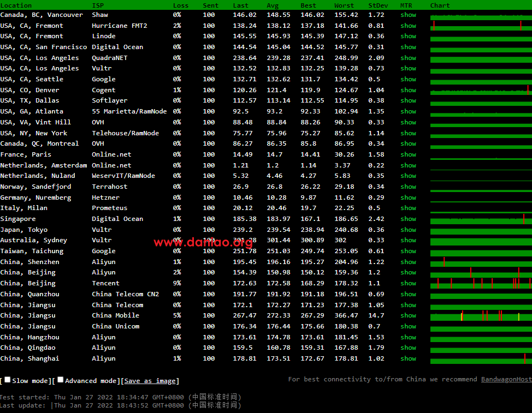
Task: Show MTR for Nuremberg Hetzner row
Action: (408, 197)
